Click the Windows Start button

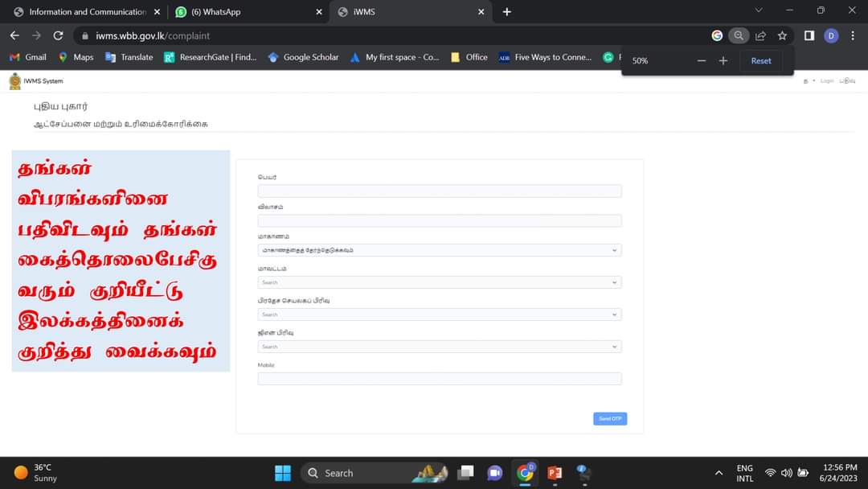coord(283,473)
